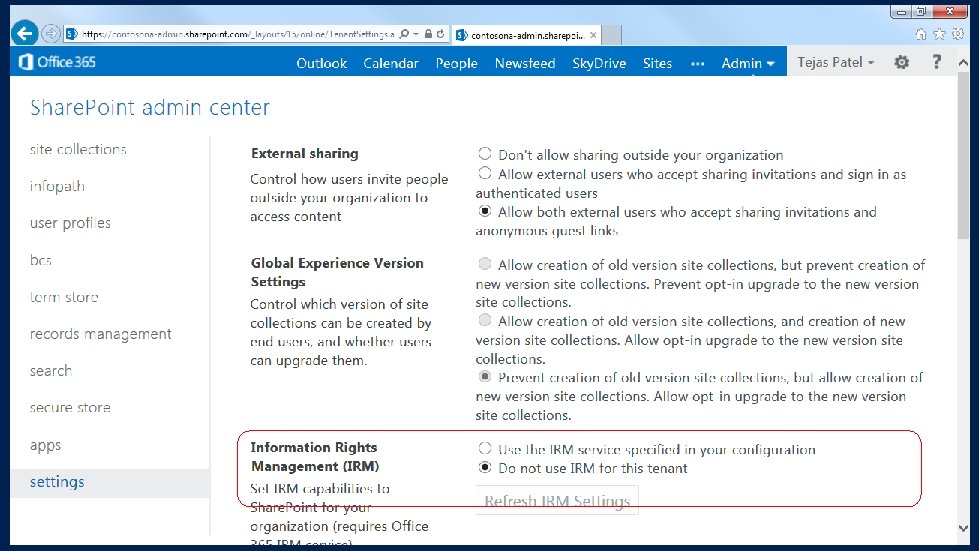Click the page scrollbar up arrow
The image size is (979, 551).
pyautogui.click(x=963, y=62)
